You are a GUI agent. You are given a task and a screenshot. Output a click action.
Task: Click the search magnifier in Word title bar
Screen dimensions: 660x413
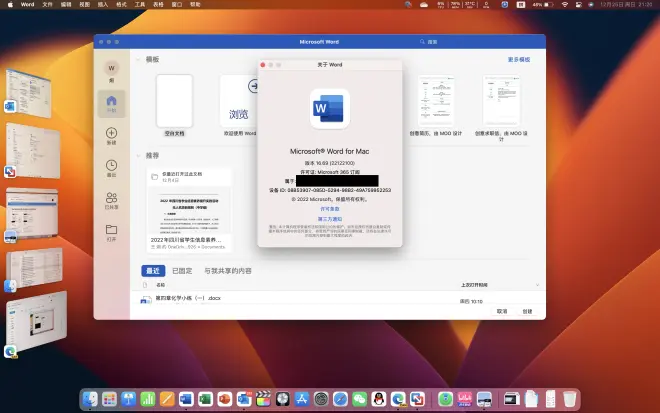[x=422, y=42]
